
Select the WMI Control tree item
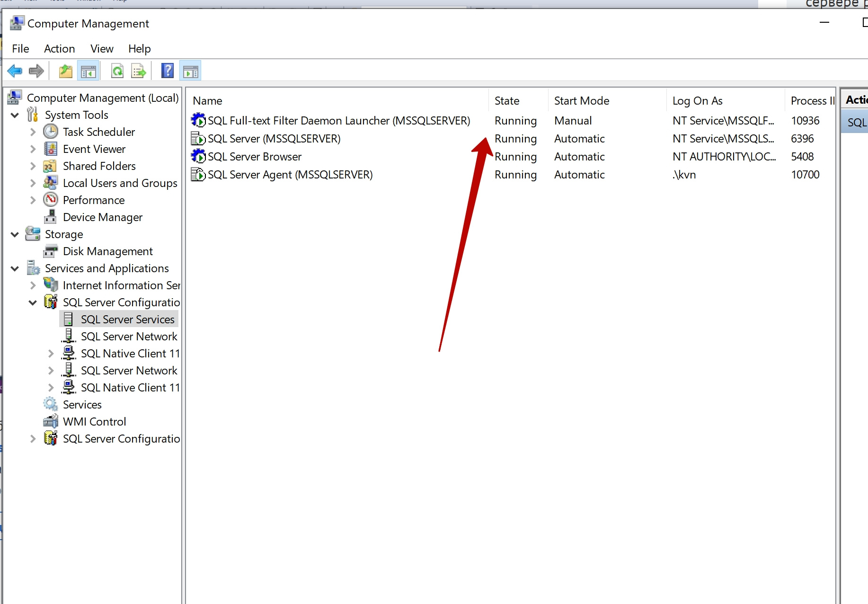(x=94, y=422)
